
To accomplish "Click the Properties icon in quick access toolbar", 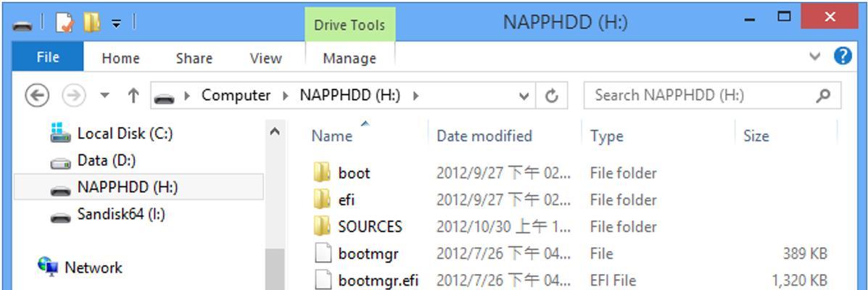I will tap(65, 23).
